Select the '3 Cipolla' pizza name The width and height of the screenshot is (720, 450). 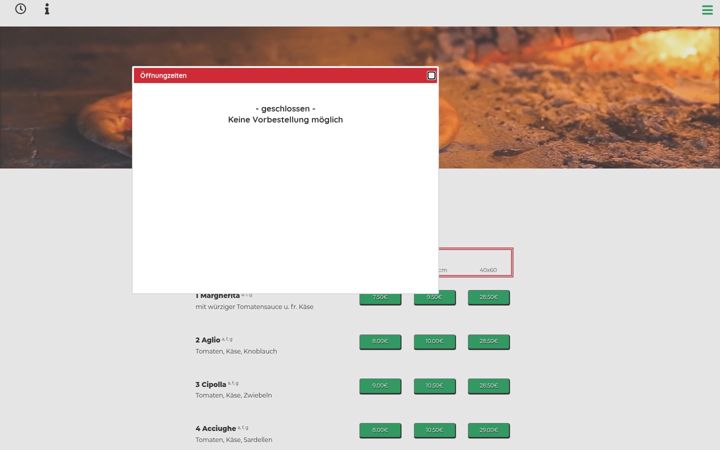tap(211, 385)
